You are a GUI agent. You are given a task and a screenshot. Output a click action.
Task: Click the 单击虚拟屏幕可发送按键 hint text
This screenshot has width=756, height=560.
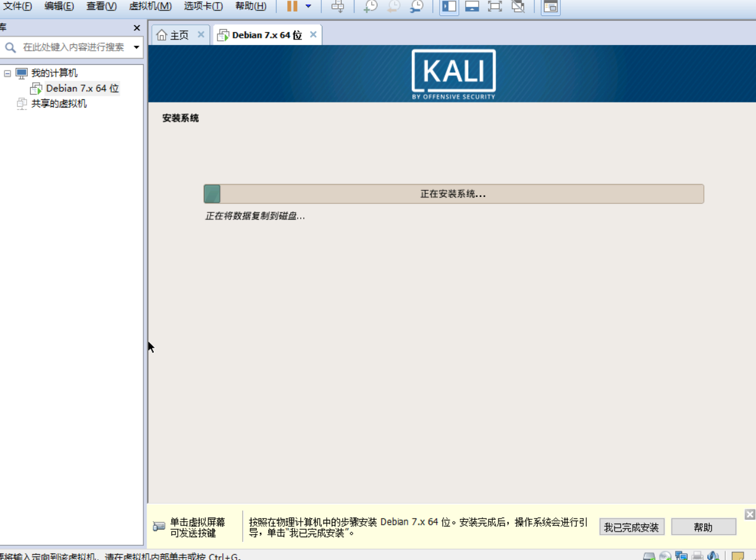[x=198, y=527]
